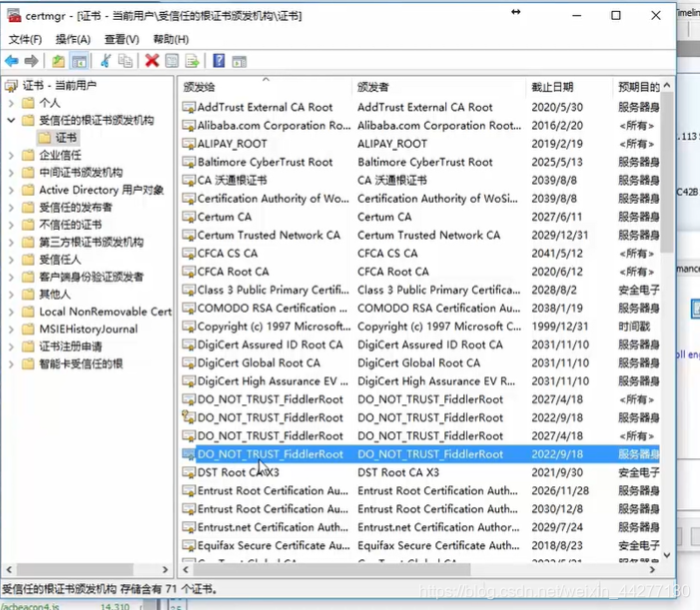Click the vertical scrollbar of certificate list
Screen dimensions: 700x610
pos(667,173)
